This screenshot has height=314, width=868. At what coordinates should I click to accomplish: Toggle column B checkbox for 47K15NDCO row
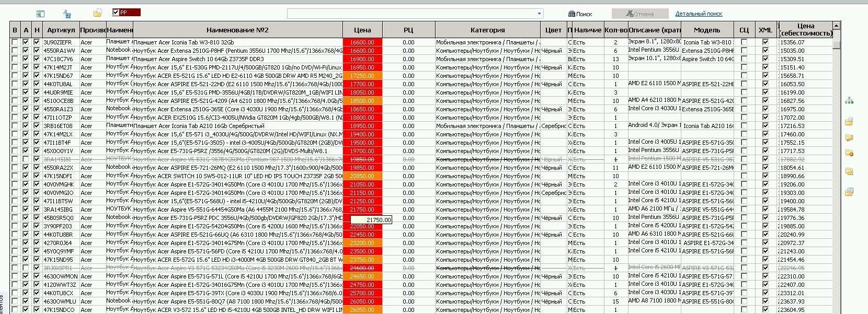click(15, 310)
